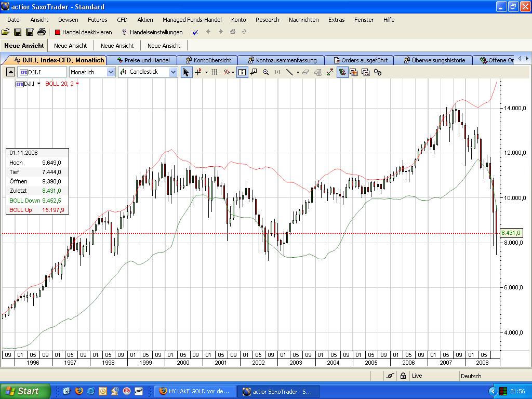The image size is (532, 399).
Task: Select the arrow pointer tool in chart toolbar
Action: (186, 72)
